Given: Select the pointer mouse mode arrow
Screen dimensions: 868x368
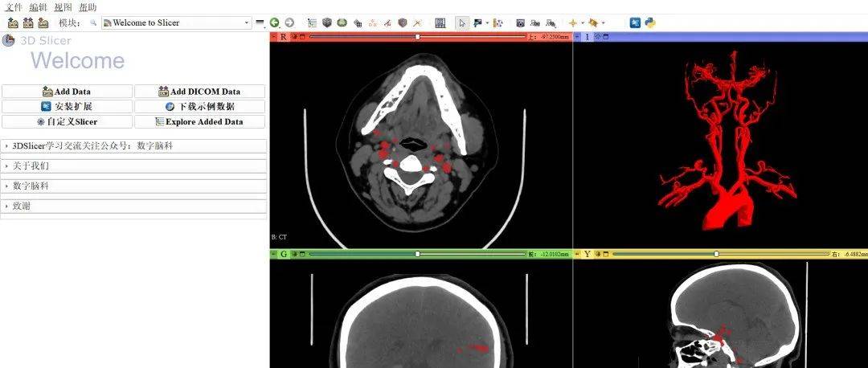Looking at the screenshot, I should (462, 22).
